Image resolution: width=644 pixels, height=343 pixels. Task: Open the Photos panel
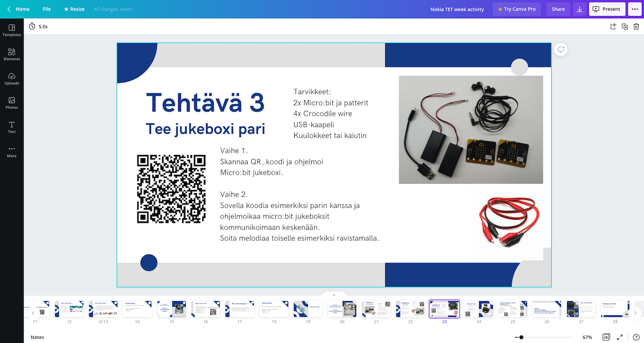[12, 103]
